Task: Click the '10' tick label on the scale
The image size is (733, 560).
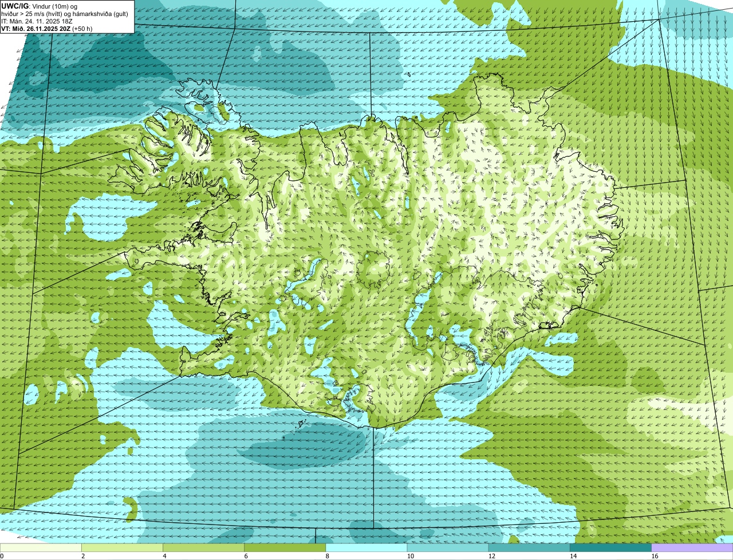Action: pos(411,556)
